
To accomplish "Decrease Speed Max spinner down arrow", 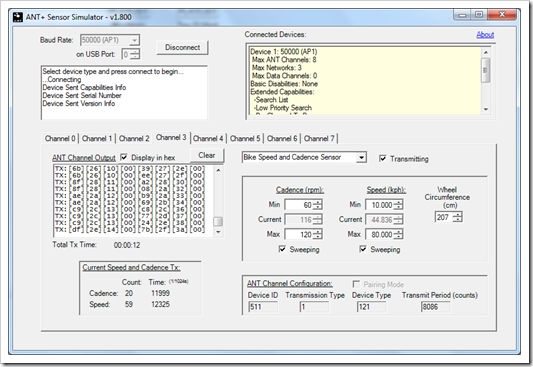I will [399, 237].
